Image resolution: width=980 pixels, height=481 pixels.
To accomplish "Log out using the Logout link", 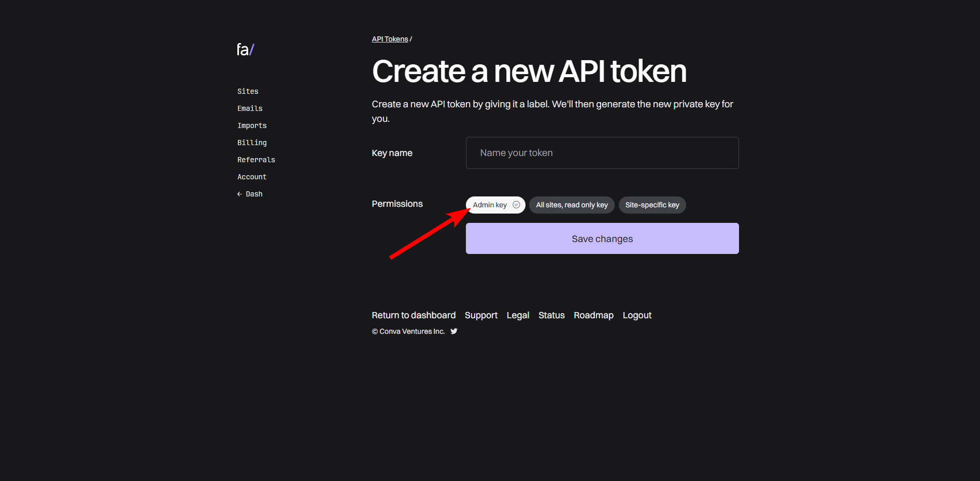I will point(637,315).
